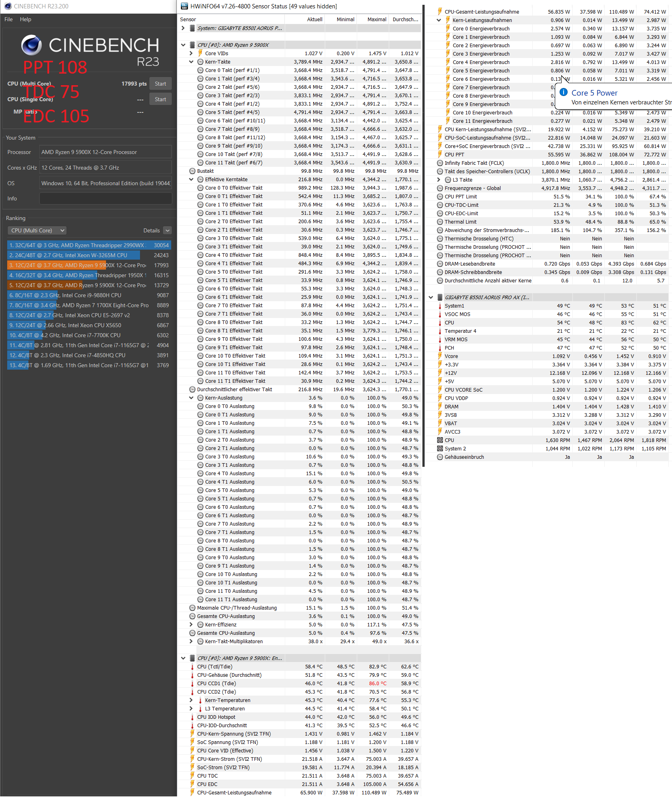
Task: Select the Frequenzgrenze - Global row
Action: pos(552,188)
